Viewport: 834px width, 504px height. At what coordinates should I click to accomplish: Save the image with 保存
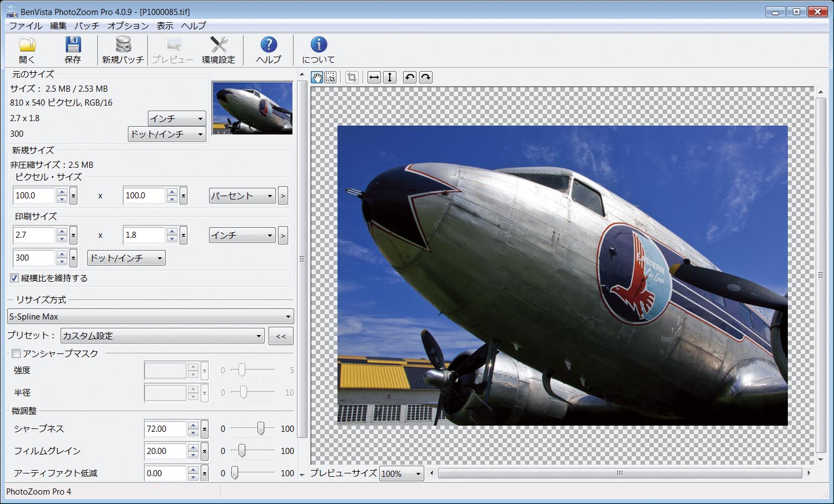coord(74,50)
